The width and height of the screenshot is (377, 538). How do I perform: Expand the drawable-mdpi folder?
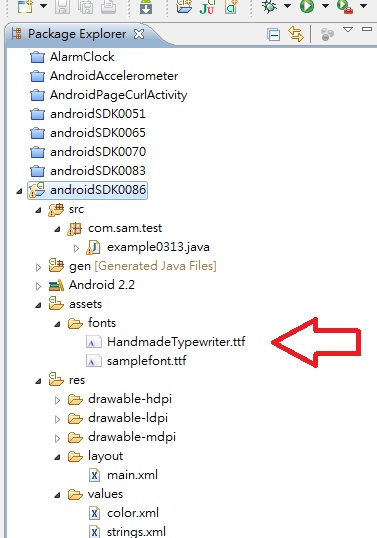pos(58,438)
